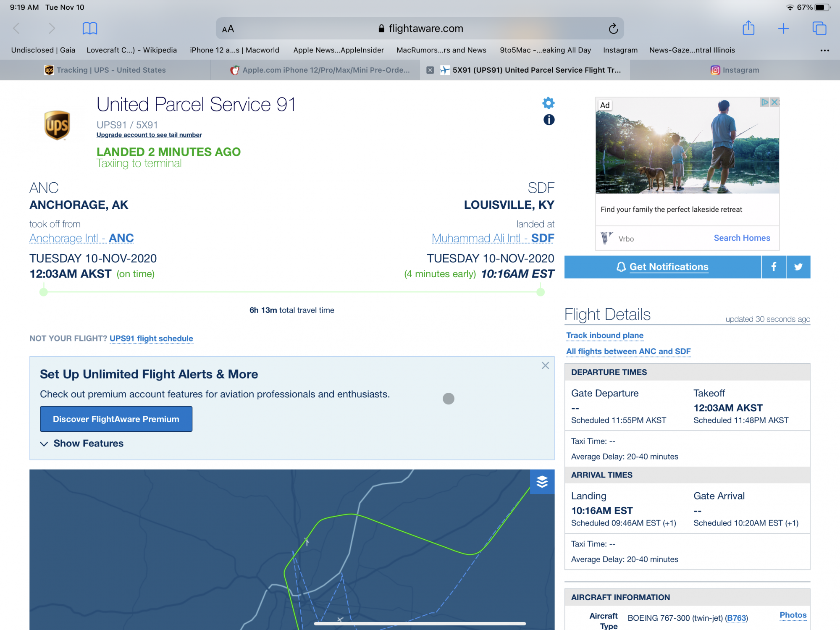Open Instagram bookmark in favorites bar
840x630 pixels.
click(x=620, y=50)
